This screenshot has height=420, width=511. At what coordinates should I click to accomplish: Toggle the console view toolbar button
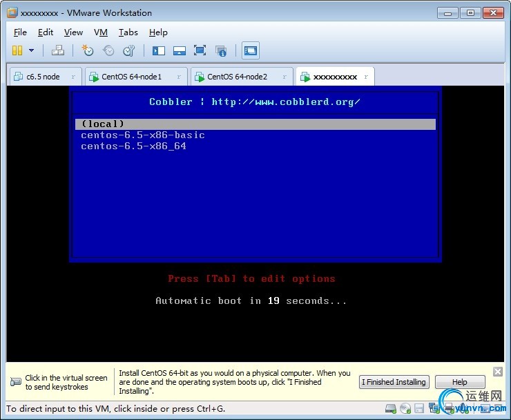click(x=250, y=50)
